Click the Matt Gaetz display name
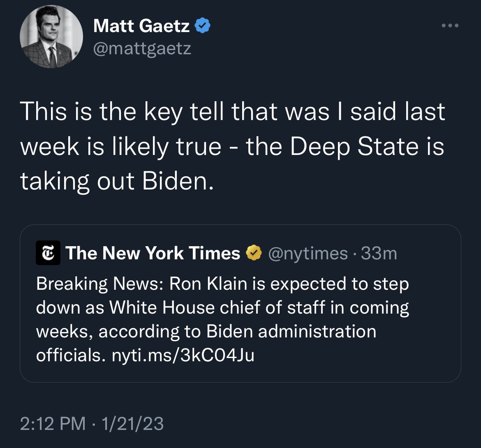The image size is (481, 448). [x=141, y=26]
